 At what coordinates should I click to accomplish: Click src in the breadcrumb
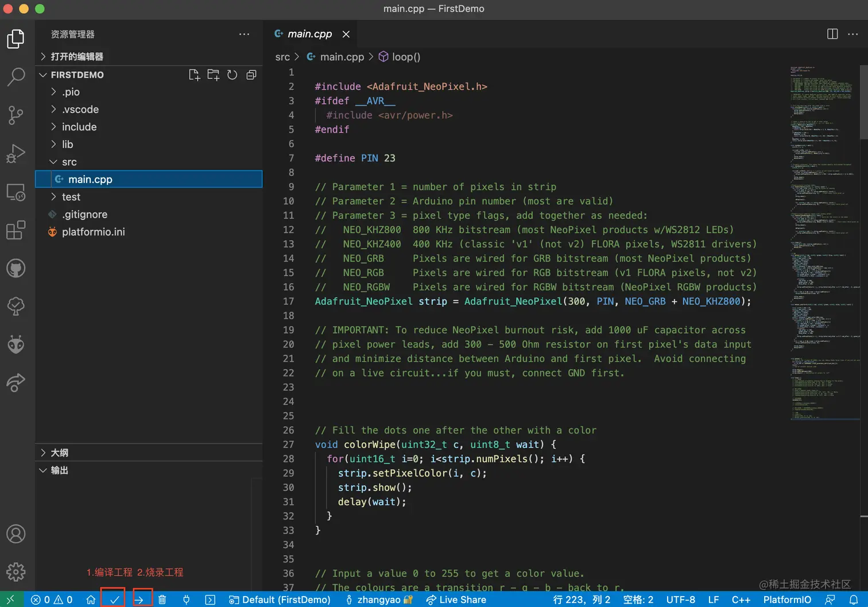click(x=282, y=57)
